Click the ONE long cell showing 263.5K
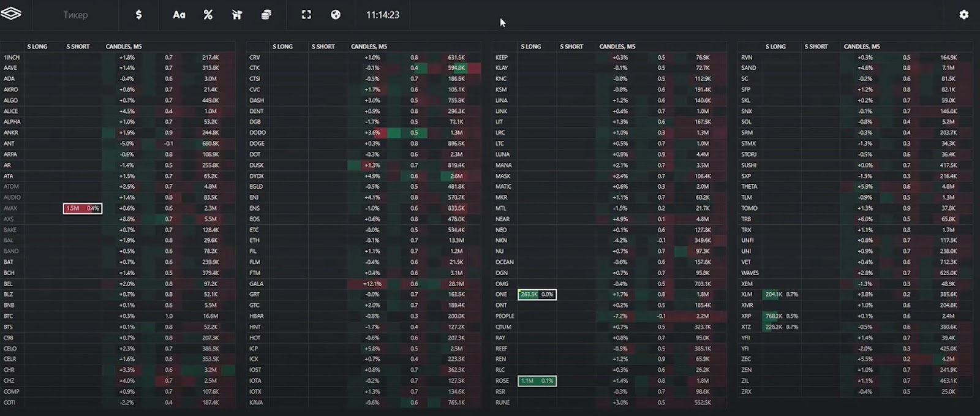The height and width of the screenshot is (416, 980). click(x=537, y=295)
